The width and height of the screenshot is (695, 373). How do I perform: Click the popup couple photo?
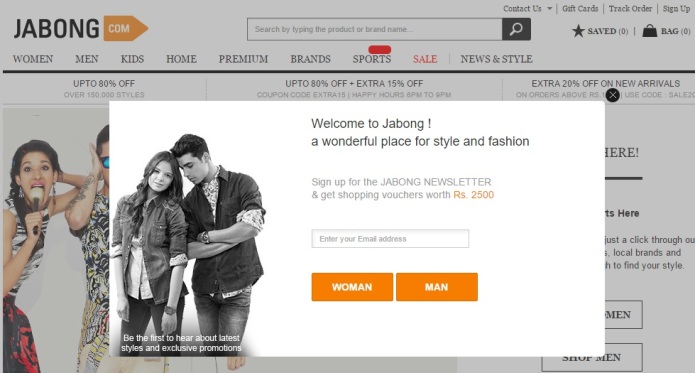pos(188,244)
